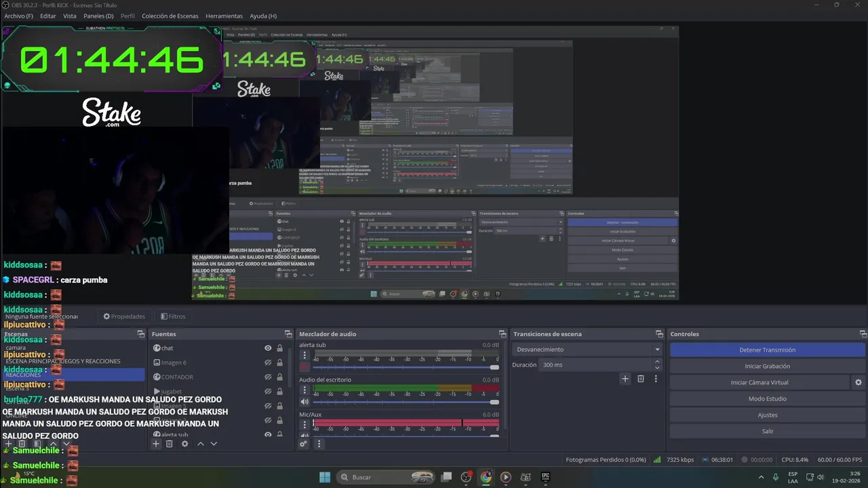Pop out the Escenas dock

click(140, 334)
